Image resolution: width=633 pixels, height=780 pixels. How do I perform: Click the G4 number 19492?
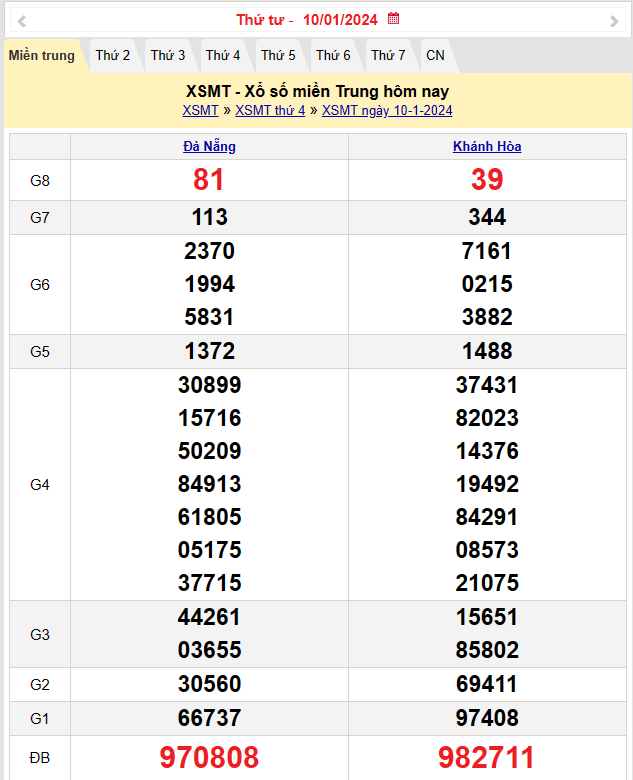click(x=487, y=485)
